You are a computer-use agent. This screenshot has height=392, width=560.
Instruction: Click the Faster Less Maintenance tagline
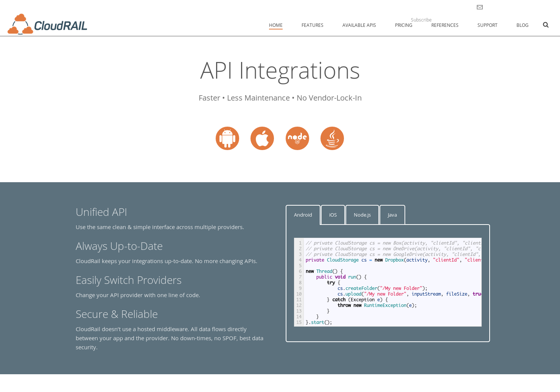pyautogui.click(x=280, y=98)
